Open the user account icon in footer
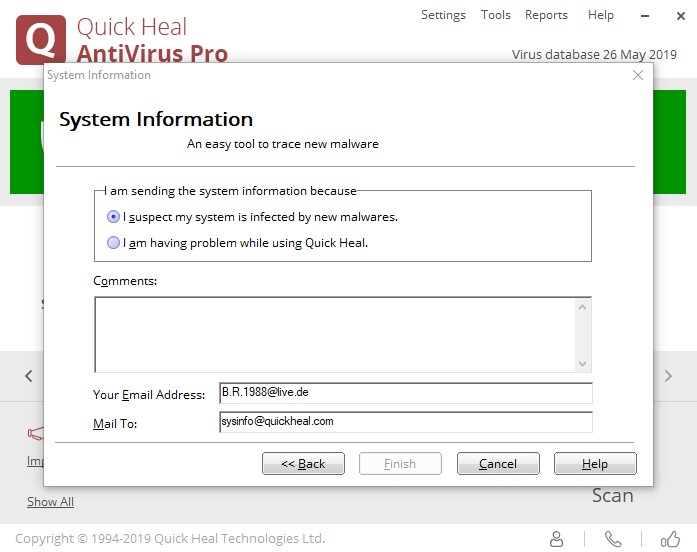 (x=556, y=539)
